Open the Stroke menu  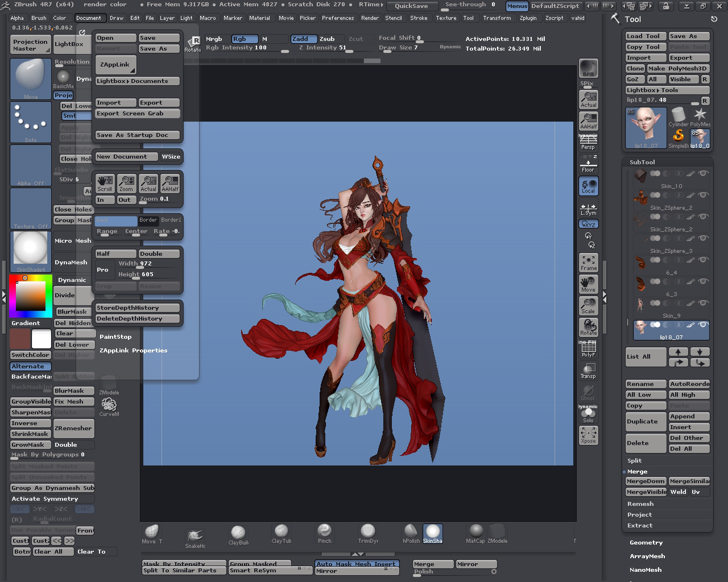coord(419,18)
